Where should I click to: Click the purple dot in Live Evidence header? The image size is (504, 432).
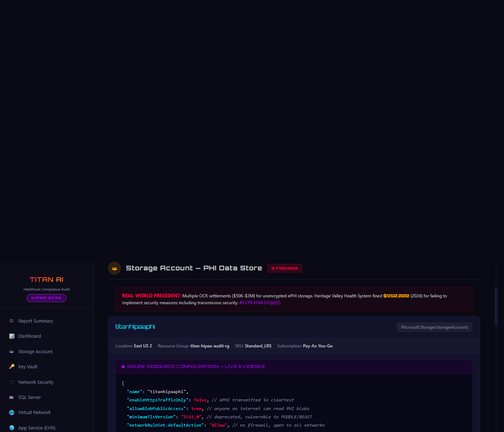[x=123, y=367]
